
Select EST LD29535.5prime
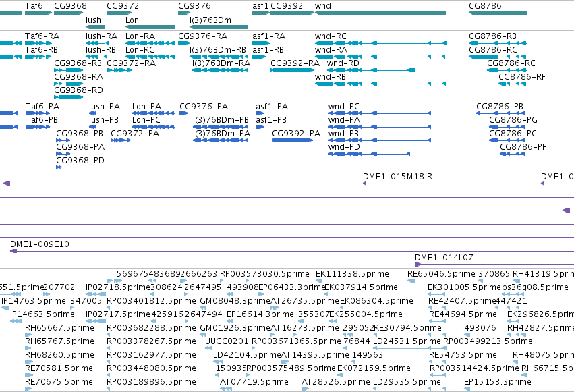click(407, 382)
